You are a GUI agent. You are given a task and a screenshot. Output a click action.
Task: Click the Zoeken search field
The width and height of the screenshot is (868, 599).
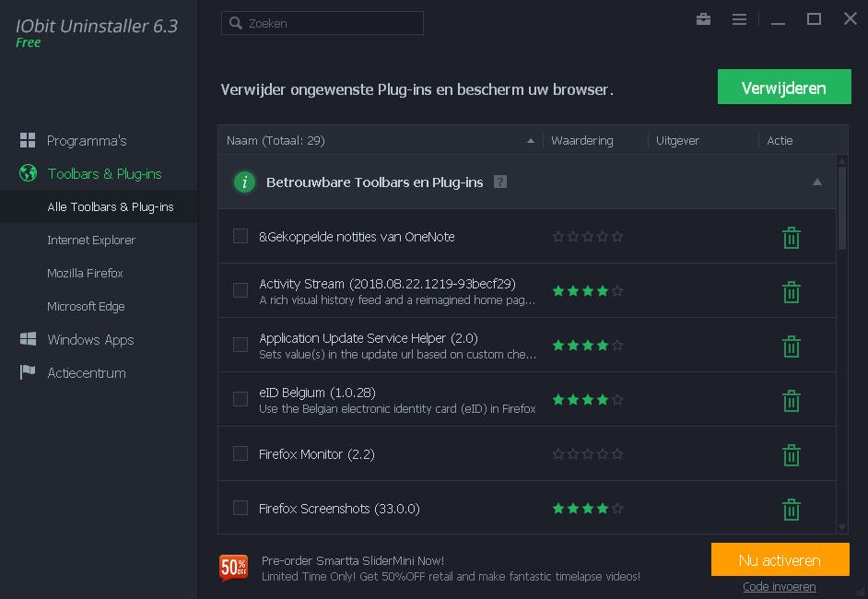[323, 23]
